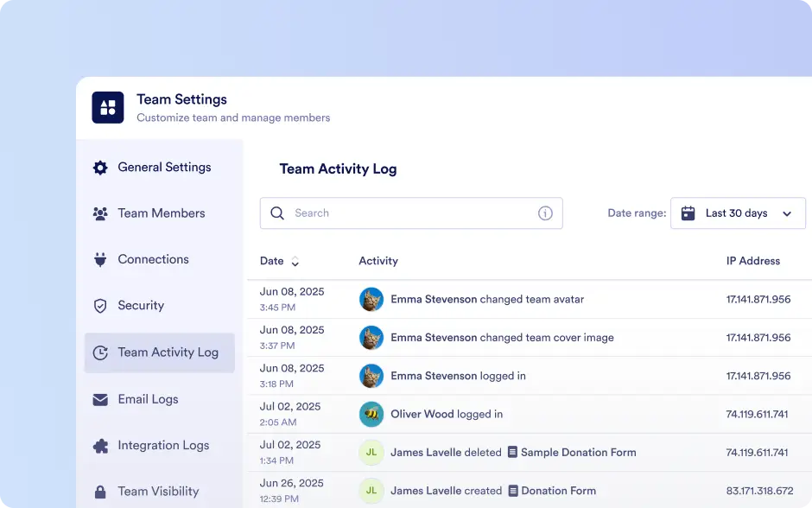This screenshot has height=508, width=812.
Task: Open the Sample Donation Form link
Action: pos(579,452)
